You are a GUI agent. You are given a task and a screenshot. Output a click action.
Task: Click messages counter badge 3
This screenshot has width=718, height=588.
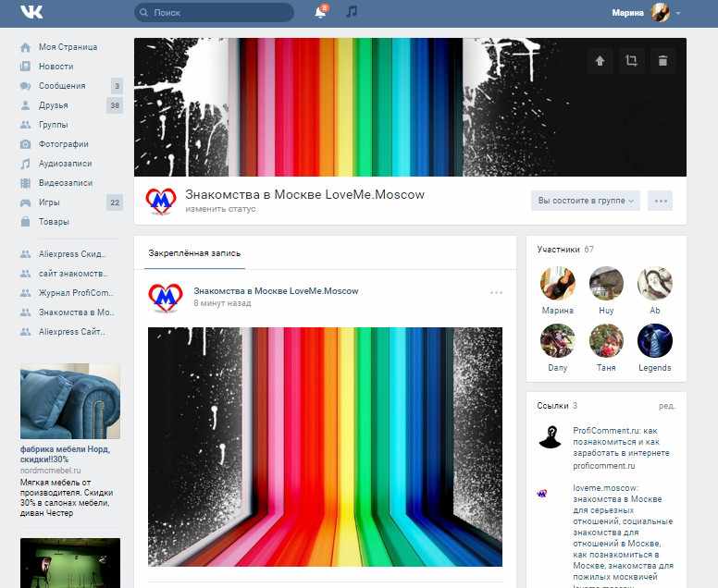click(x=117, y=86)
